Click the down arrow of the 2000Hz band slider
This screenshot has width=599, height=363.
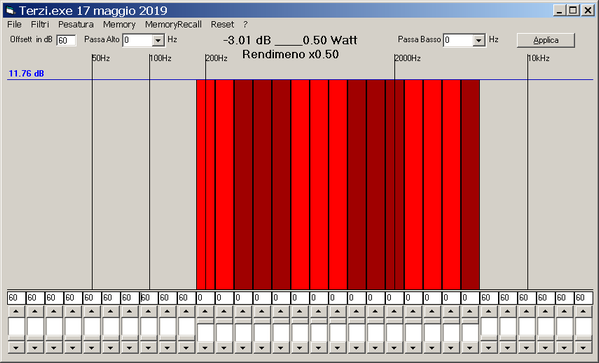click(x=394, y=348)
